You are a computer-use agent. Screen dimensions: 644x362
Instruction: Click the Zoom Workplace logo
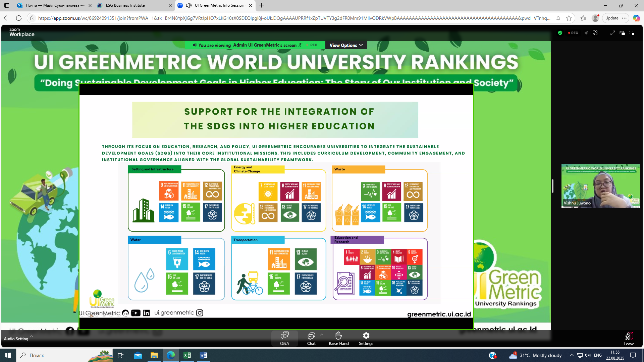[22, 33]
